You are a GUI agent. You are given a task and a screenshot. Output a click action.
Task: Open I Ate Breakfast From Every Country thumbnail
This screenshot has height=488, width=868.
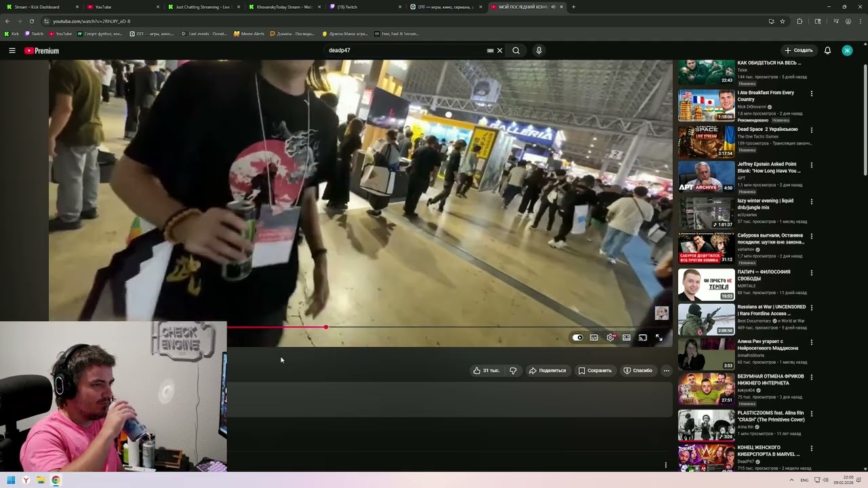tap(706, 105)
